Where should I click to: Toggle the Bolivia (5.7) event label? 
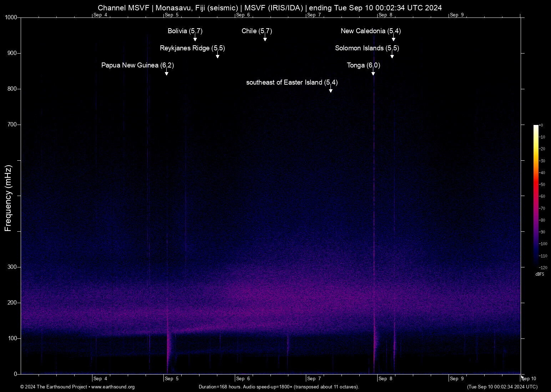click(x=185, y=31)
